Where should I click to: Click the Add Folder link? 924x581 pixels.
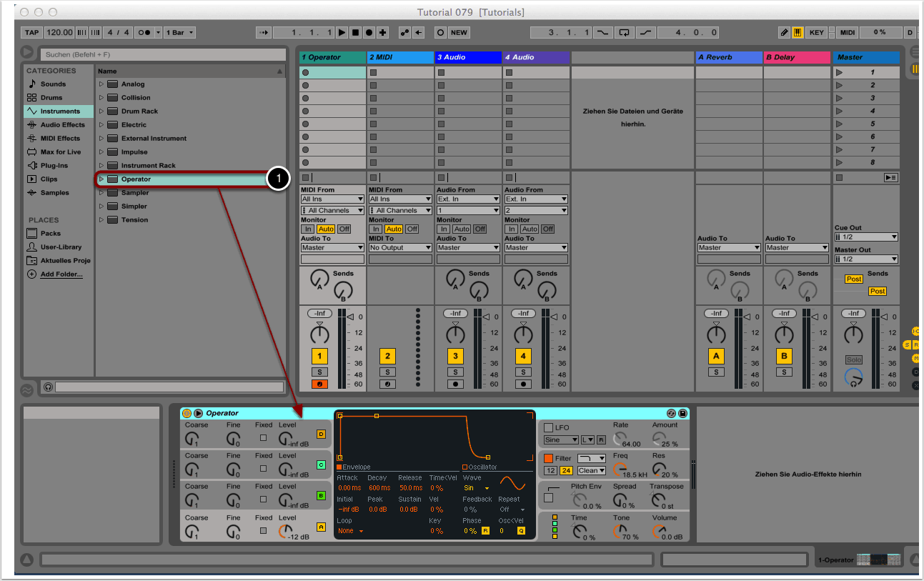tap(61, 274)
